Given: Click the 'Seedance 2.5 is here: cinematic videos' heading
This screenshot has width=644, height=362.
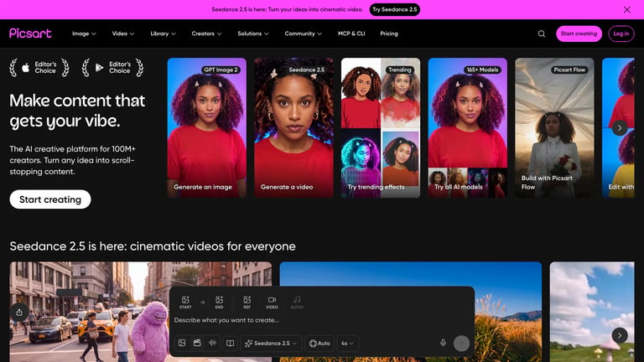Looking at the screenshot, I should pos(153,246).
